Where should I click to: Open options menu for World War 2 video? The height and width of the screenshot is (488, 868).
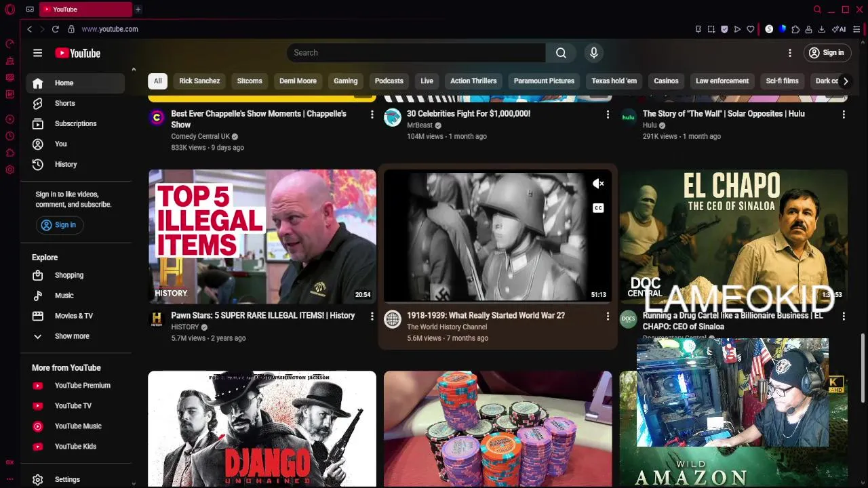coord(608,317)
